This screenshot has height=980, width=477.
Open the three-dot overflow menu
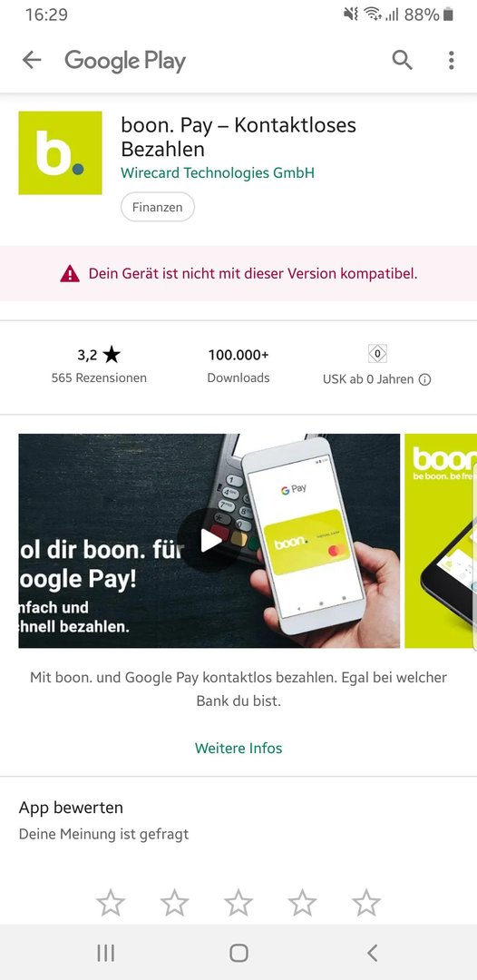pos(451,60)
